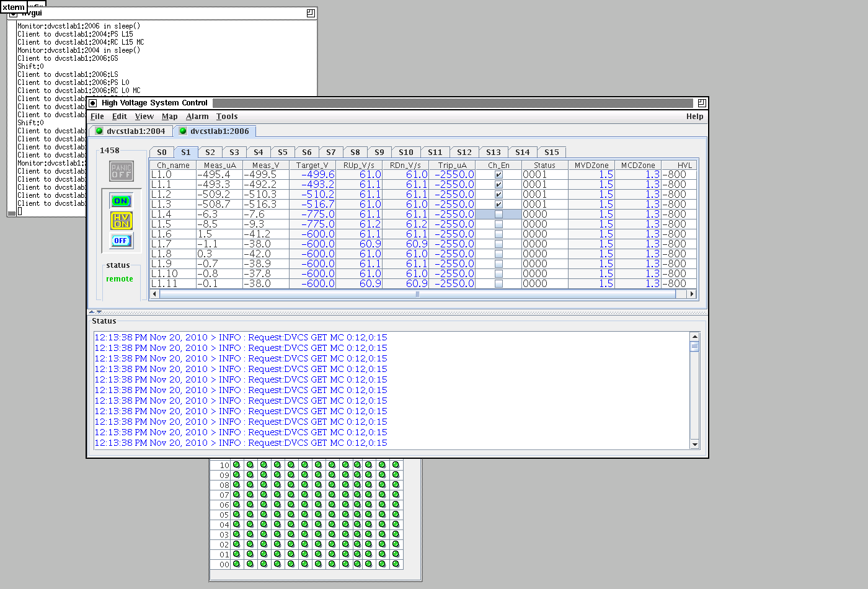Collapse split pane with the up arrow
868x589 pixels.
92,312
